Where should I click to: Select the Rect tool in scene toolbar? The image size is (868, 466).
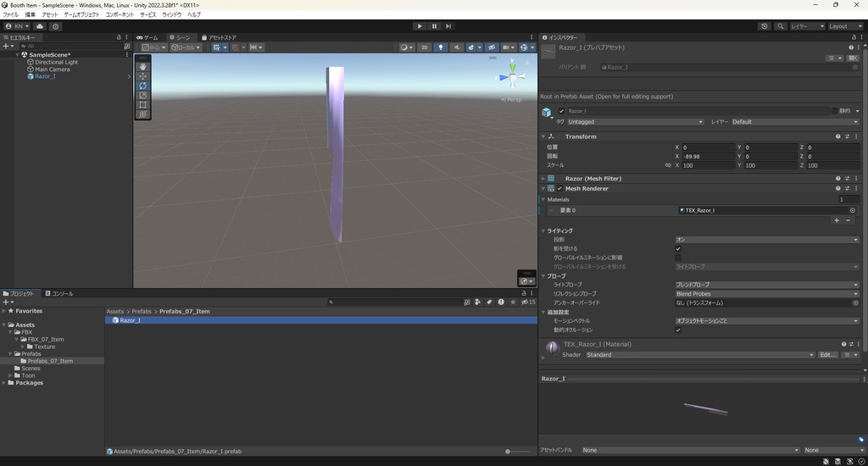point(142,104)
